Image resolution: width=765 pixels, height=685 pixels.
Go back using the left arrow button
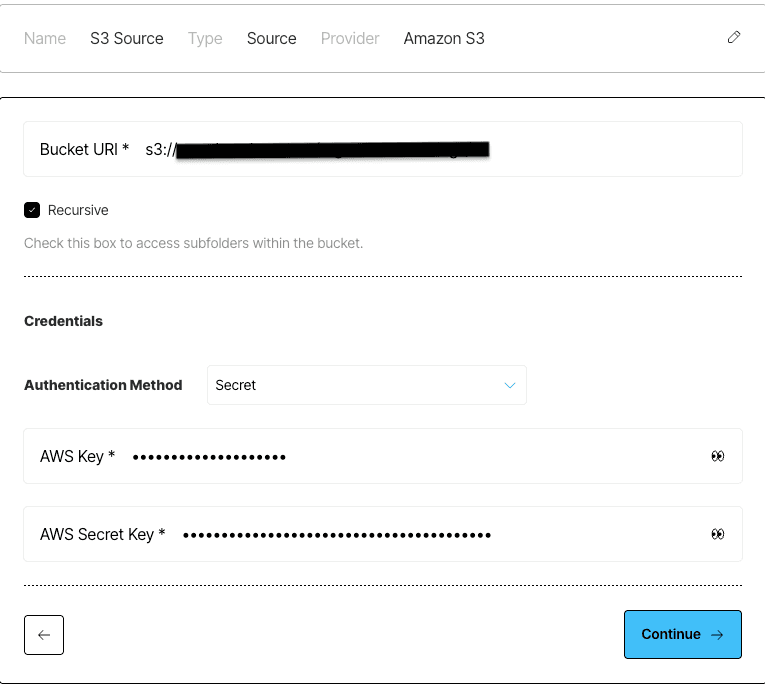click(44, 635)
